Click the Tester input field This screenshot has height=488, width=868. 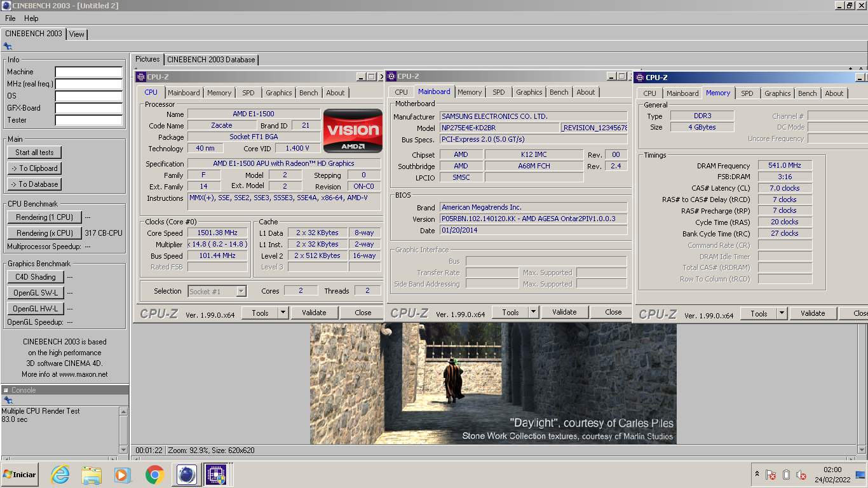[89, 120]
